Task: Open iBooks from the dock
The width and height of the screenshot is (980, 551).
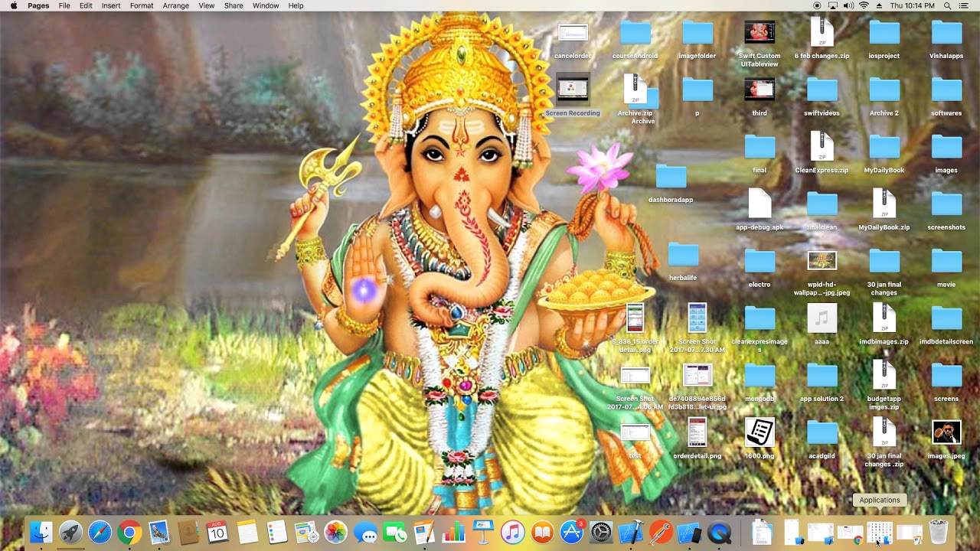Action: point(542,532)
